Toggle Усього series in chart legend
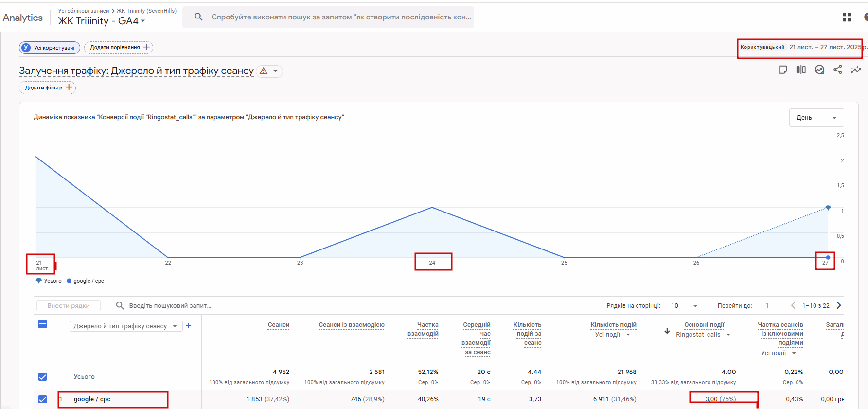Image resolution: width=868 pixels, height=409 pixels. (x=49, y=281)
